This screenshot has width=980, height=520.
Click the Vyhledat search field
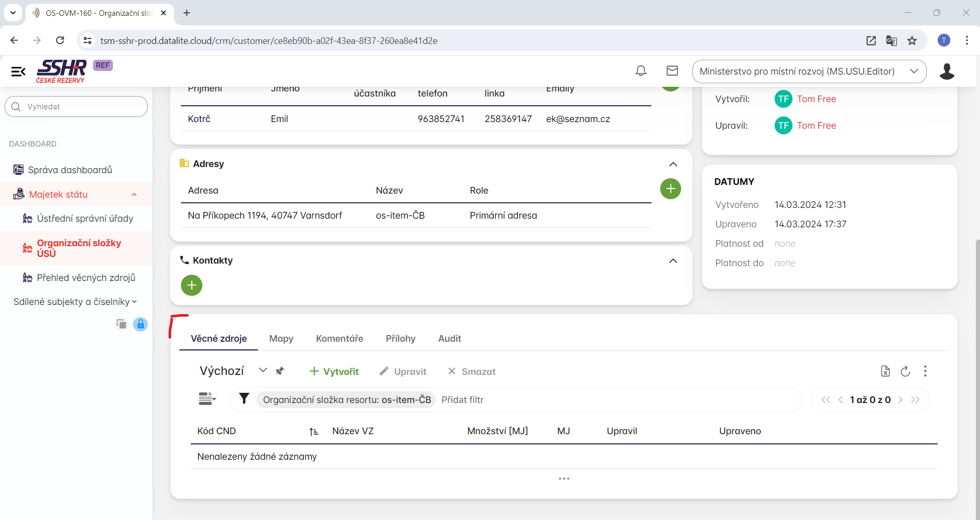77,107
